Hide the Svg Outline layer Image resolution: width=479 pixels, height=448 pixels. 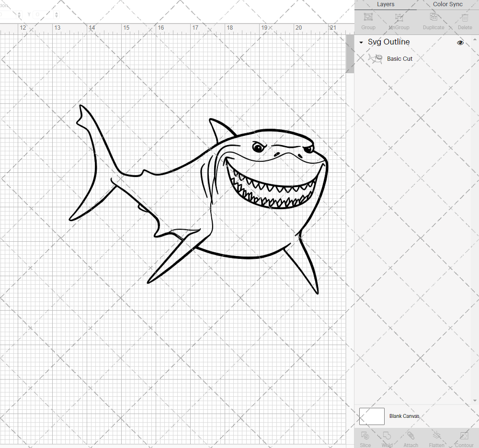tap(460, 43)
